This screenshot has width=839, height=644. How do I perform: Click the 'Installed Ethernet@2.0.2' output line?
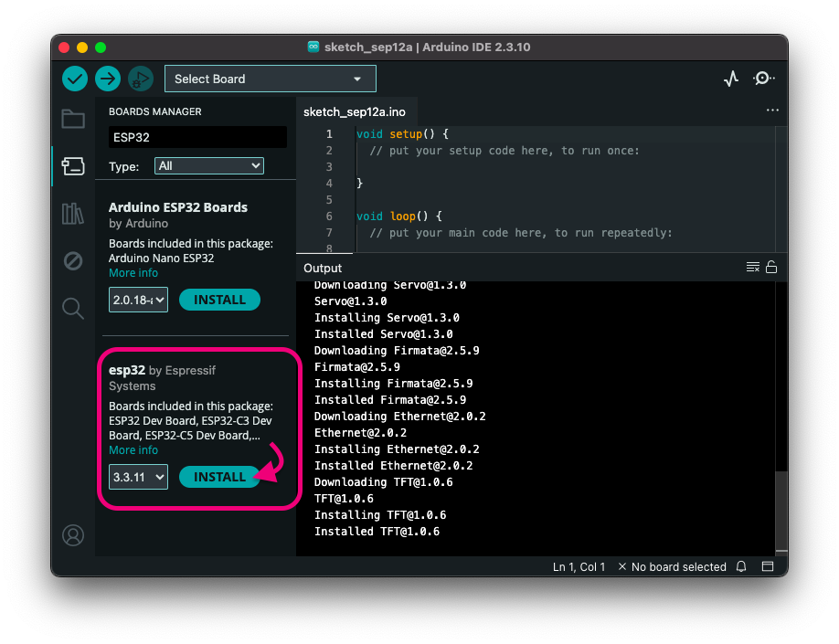(x=393, y=465)
